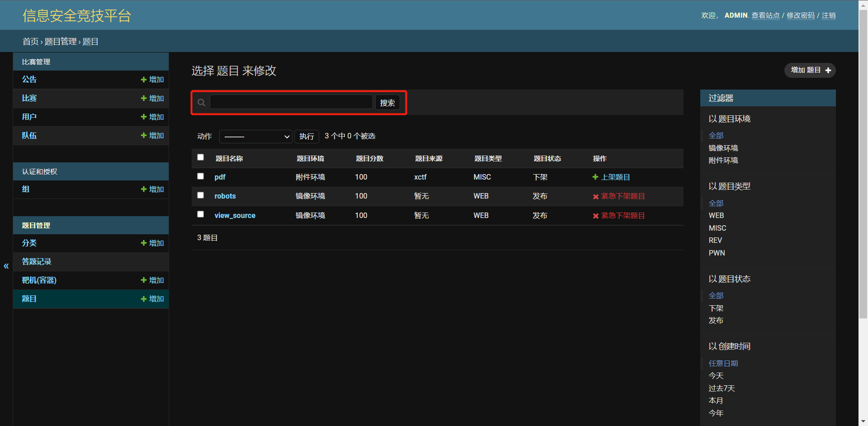Add a new 靶机(容器) via the sidebar 增加 link

[x=152, y=280]
